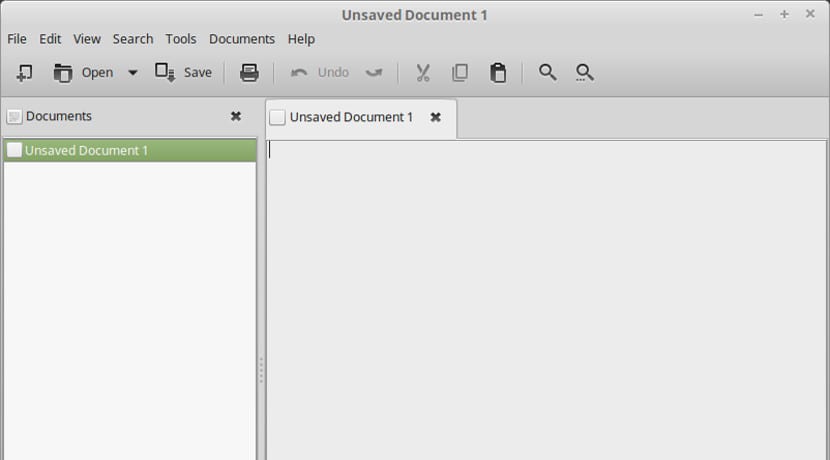The height and width of the screenshot is (460, 830).
Task: Select Unsaved Document 1 in Documents list
Action: [x=130, y=150]
